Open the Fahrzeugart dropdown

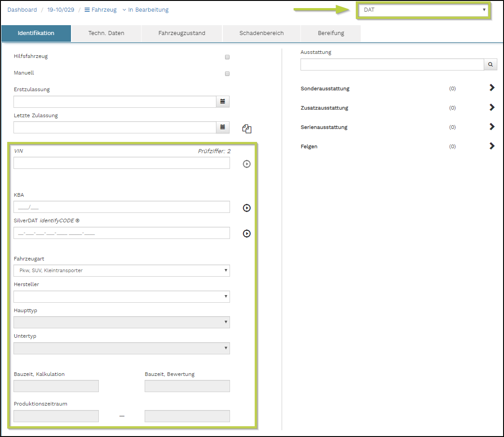click(122, 270)
